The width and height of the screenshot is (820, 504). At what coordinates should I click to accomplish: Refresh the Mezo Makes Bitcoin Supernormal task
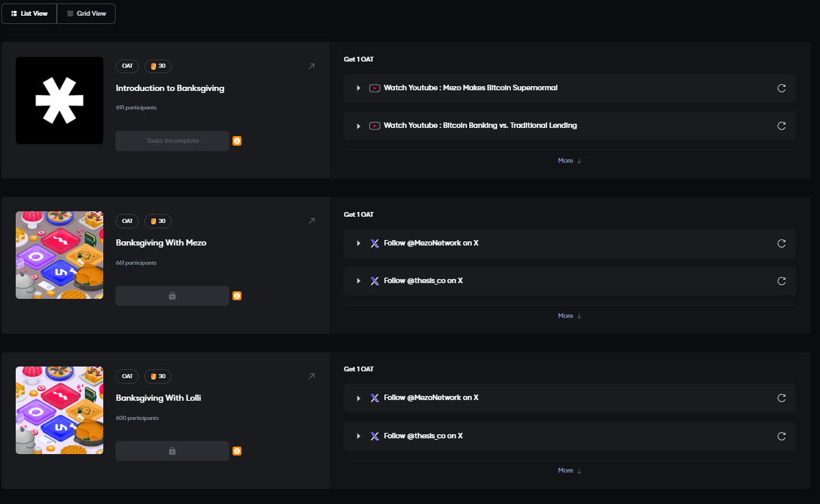click(782, 88)
